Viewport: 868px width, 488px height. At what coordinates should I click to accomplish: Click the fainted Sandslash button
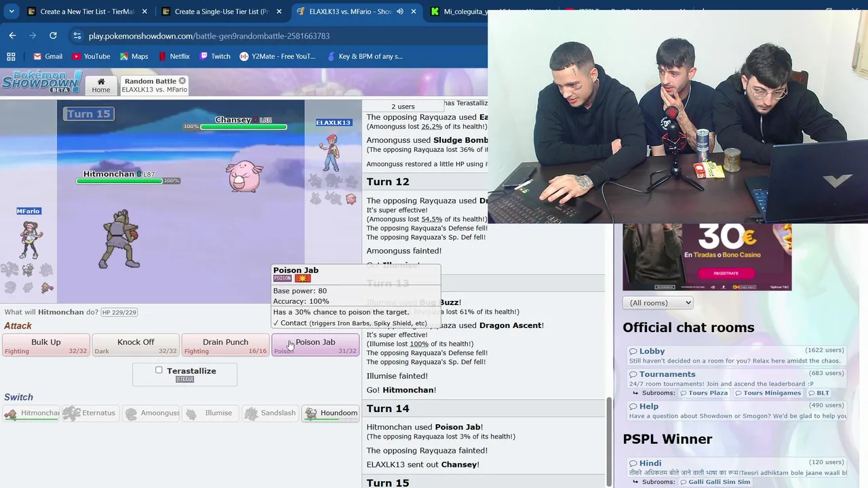click(271, 413)
